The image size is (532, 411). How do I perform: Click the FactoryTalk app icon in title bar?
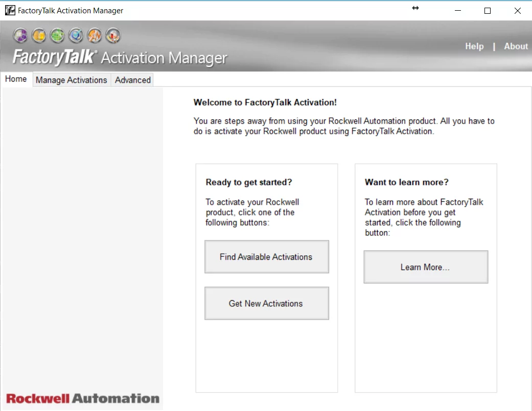pyautogui.click(x=10, y=10)
